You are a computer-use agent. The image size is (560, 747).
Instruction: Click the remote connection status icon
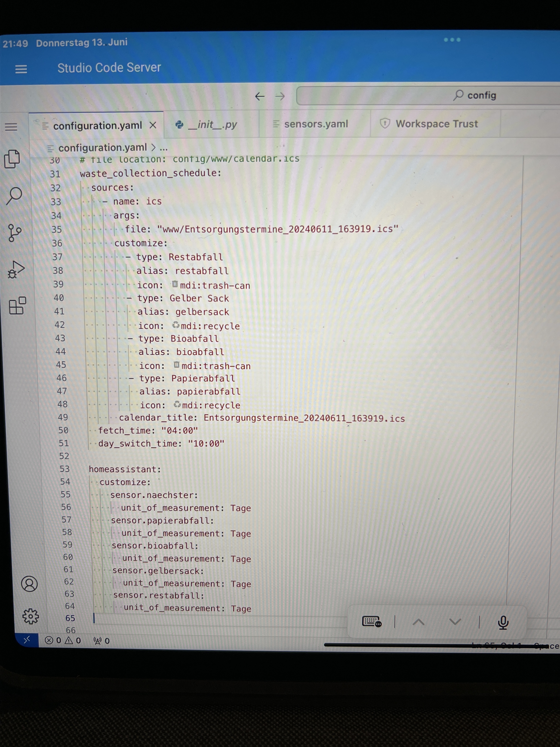pos(27,639)
